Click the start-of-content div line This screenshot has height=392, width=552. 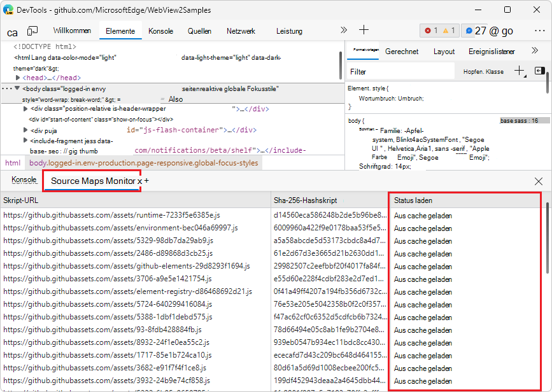pos(101,119)
